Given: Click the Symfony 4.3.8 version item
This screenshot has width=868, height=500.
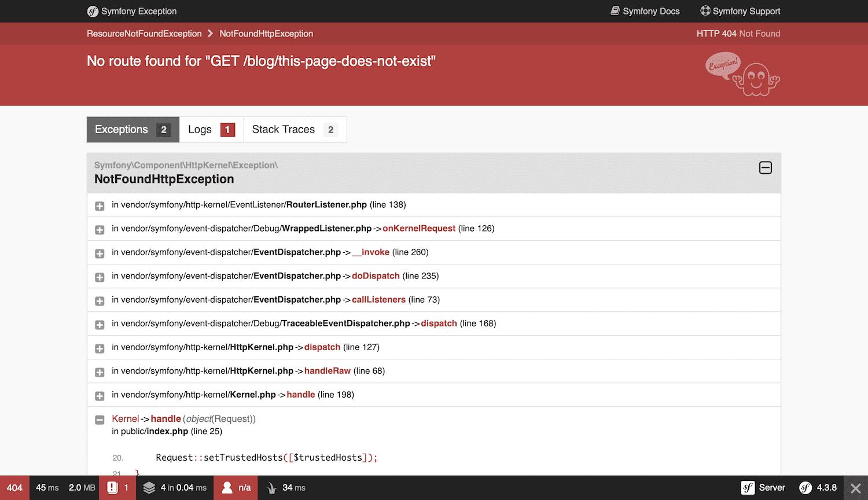Looking at the screenshot, I should click(x=818, y=488).
